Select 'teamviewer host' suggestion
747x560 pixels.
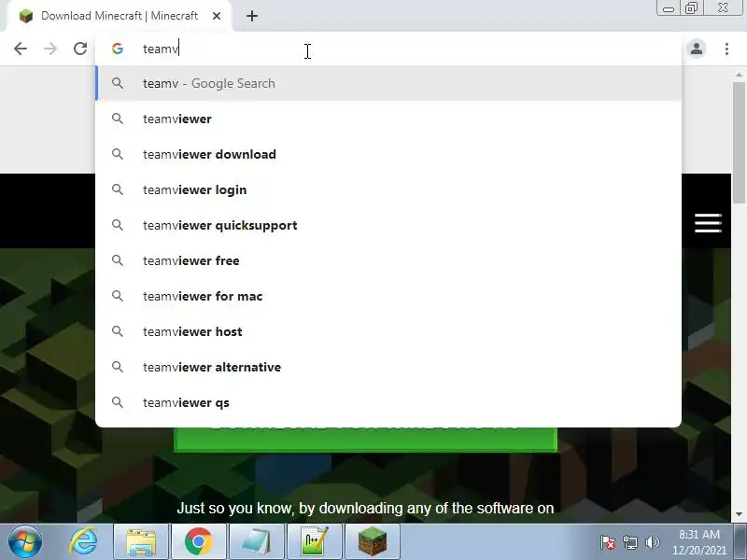tap(388, 331)
